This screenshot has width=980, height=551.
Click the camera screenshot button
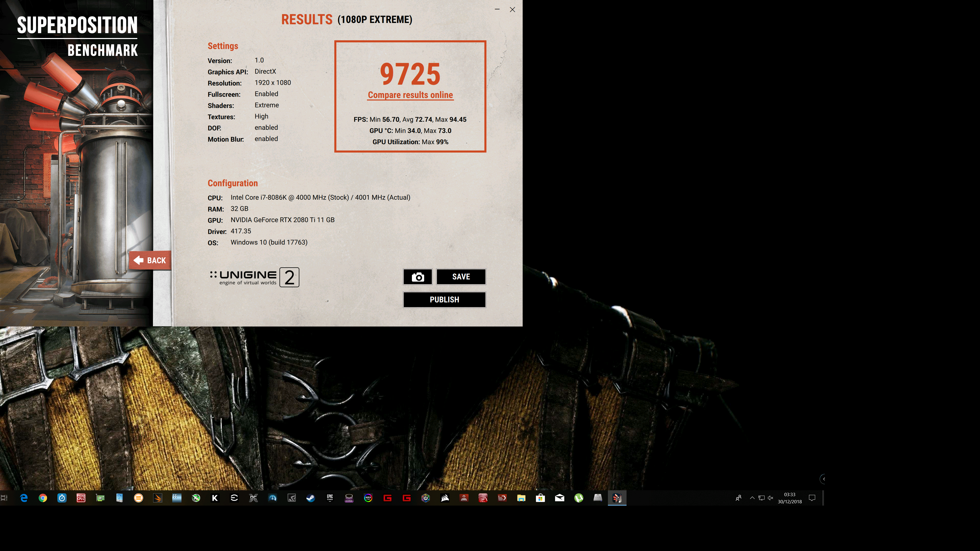click(x=418, y=277)
